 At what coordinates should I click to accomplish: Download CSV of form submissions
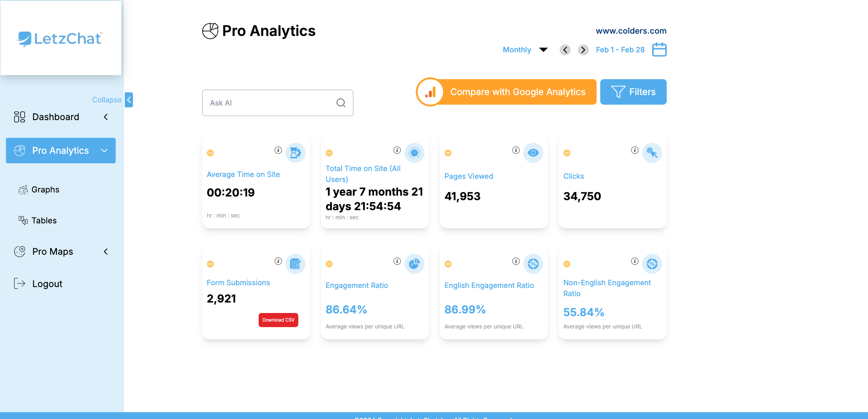(x=278, y=320)
